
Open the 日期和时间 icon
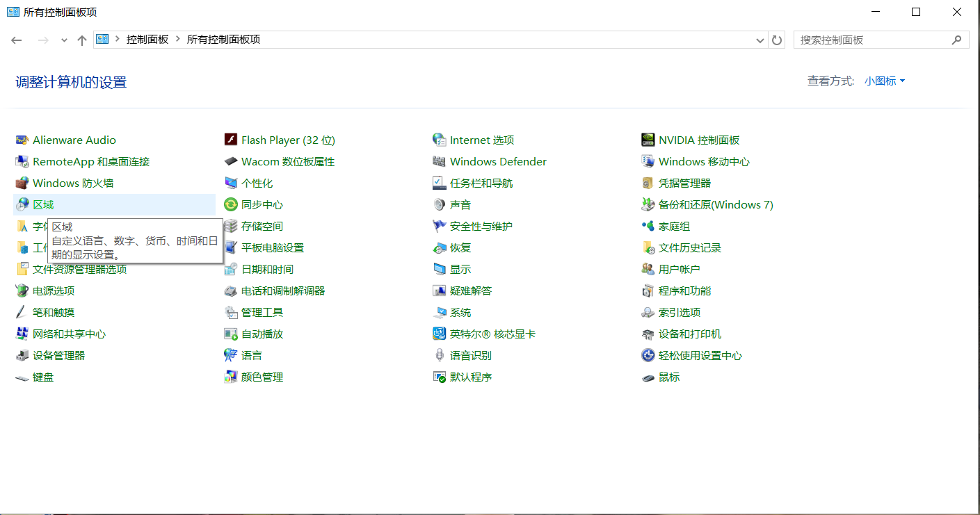click(230, 269)
